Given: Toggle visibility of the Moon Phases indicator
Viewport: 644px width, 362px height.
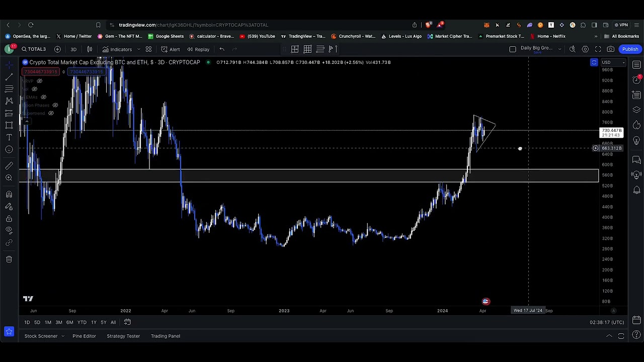Looking at the screenshot, I should [55, 105].
